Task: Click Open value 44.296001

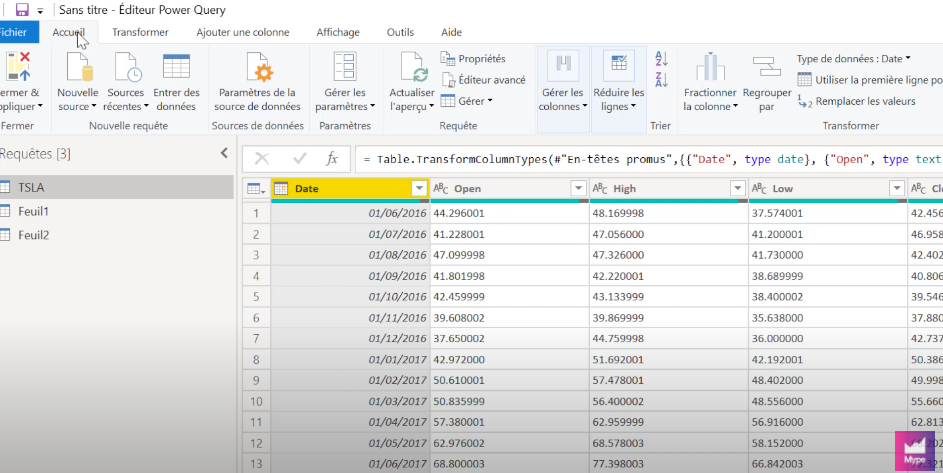Action: (x=509, y=213)
